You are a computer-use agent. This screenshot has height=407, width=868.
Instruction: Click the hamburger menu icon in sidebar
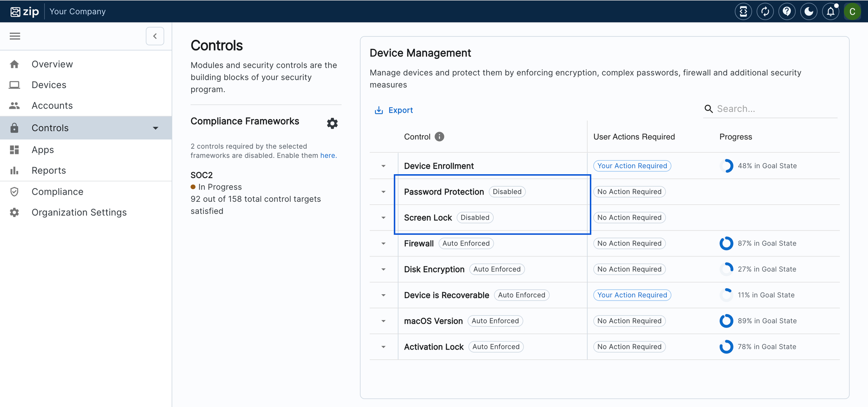click(15, 36)
